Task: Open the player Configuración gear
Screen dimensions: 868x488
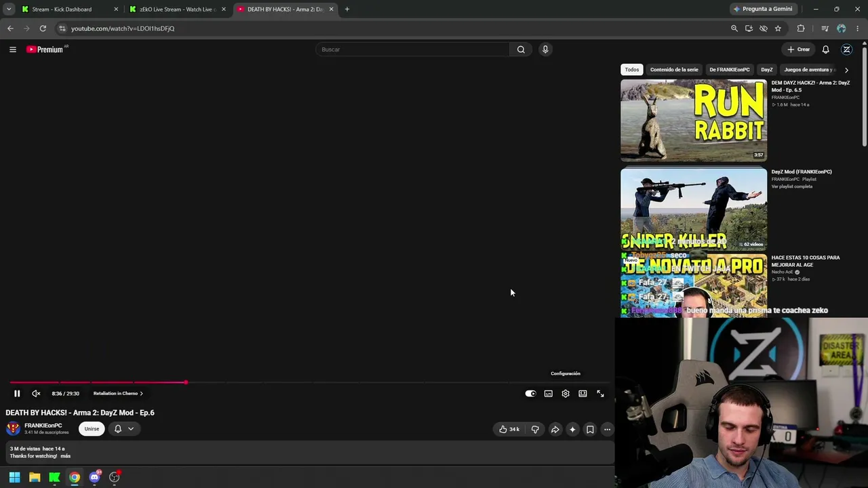Action: coord(566,393)
